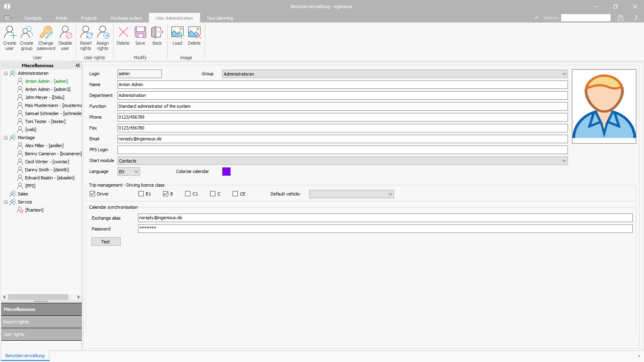Collapse the Montage tree group
This screenshot has height=362, width=644.
[x=6, y=138]
